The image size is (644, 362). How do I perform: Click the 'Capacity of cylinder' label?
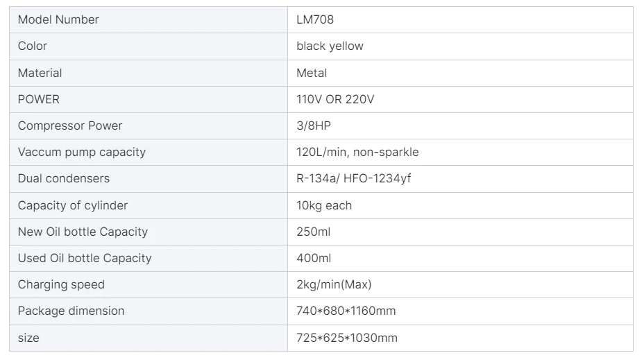click(x=73, y=205)
